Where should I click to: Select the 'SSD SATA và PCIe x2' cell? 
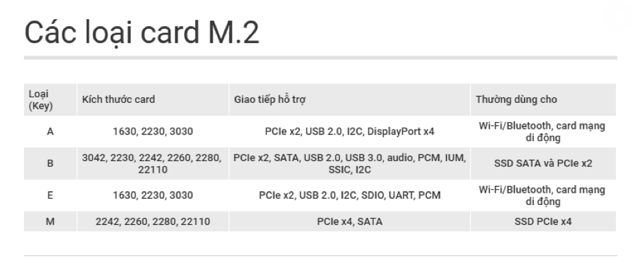point(543,164)
